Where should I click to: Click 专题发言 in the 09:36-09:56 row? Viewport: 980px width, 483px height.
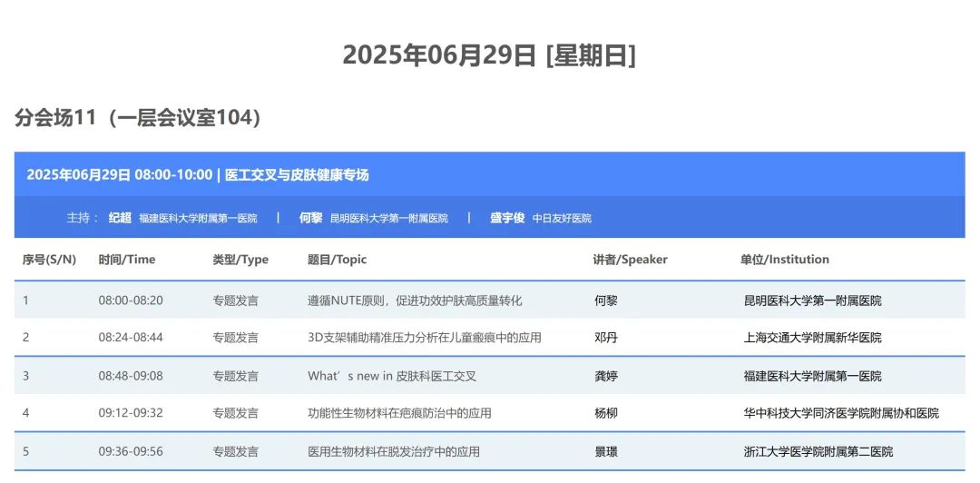point(236,451)
